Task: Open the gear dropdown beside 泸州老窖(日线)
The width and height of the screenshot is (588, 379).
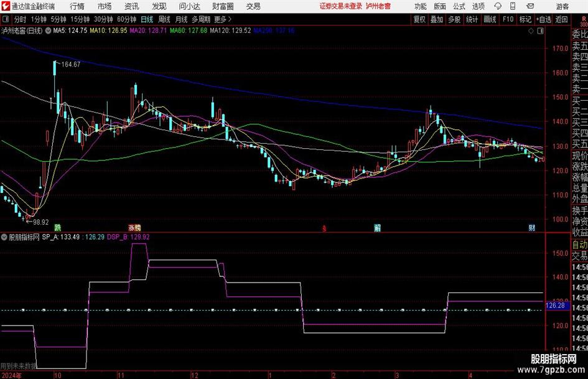Action: point(48,30)
